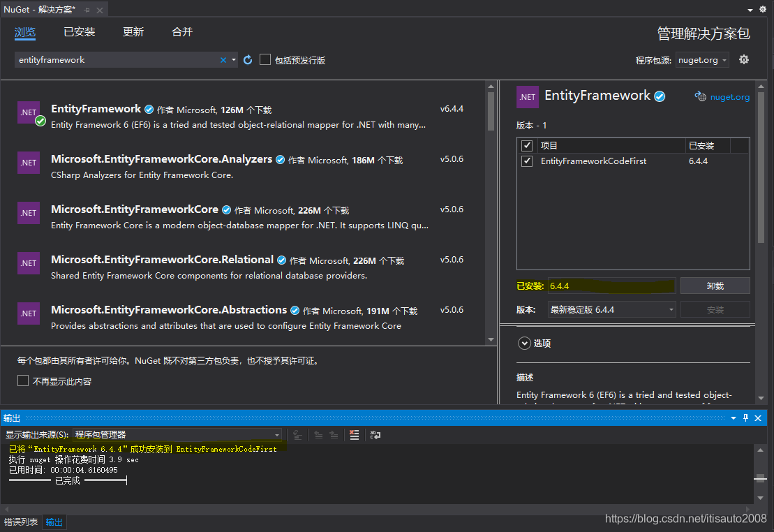This screenshot has height=532, width=774.
Task: Open output window position dropdown arrow
Action: pos(734,418)
